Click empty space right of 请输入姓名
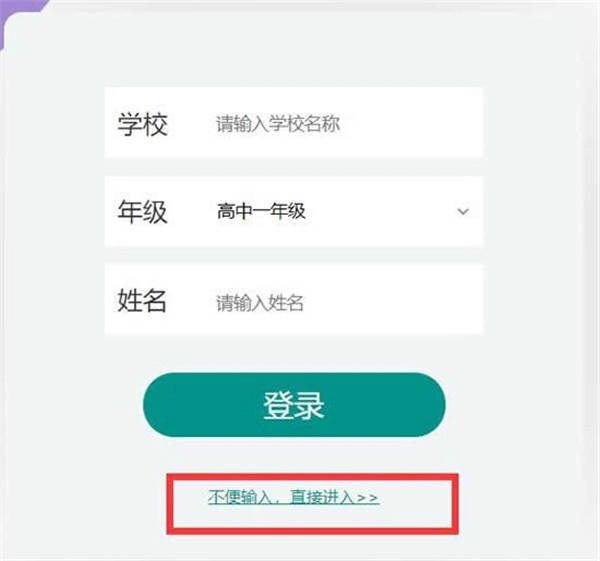The image size is (600, 561). pos(400,302)
